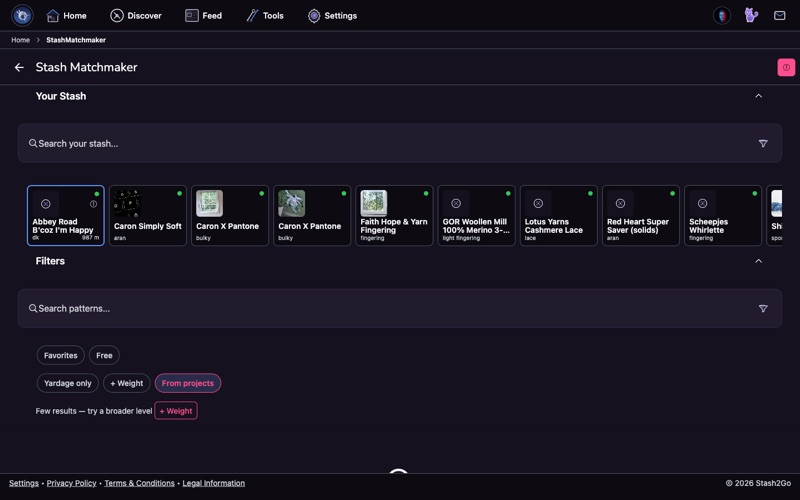Click the Stash2Go app logo
Image resolution: width=800 pixels, height=500 pixels.
(x=22, y=15)
